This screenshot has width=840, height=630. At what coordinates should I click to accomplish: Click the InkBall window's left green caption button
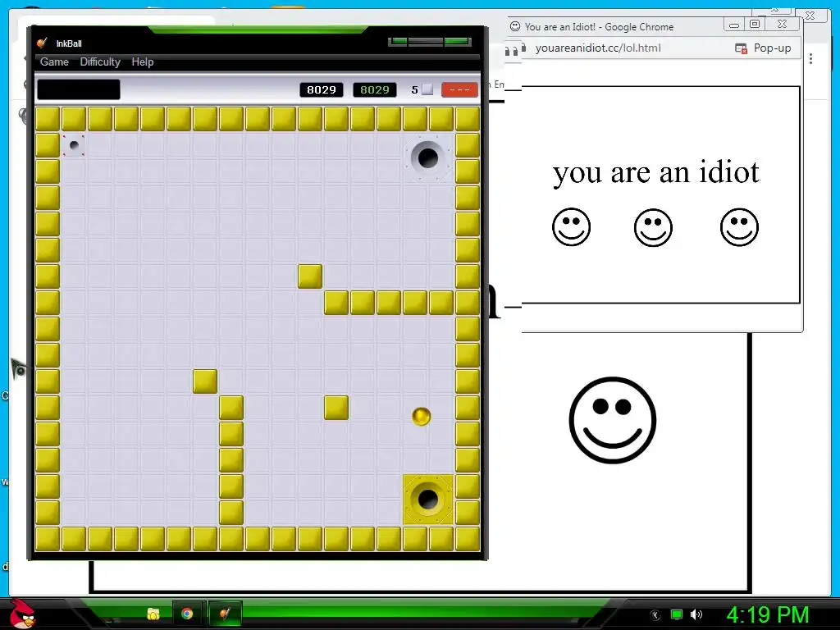click(398, 41)
